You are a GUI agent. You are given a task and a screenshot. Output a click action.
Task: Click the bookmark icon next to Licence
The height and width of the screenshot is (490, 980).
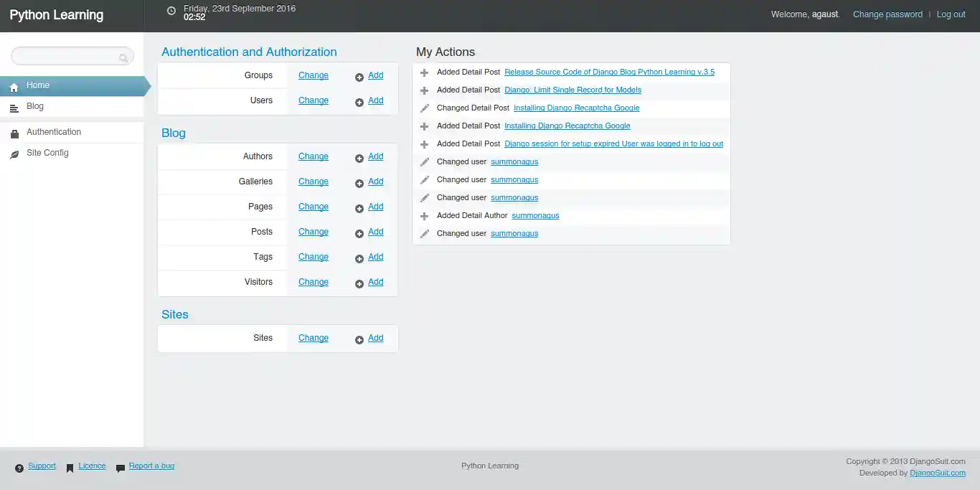(70, 466)
